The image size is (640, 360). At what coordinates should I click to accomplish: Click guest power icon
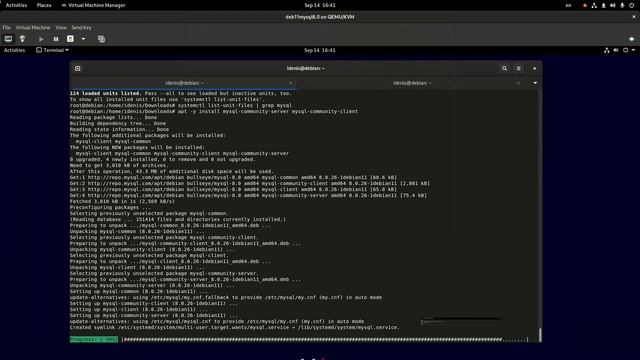tap(625, 50)
